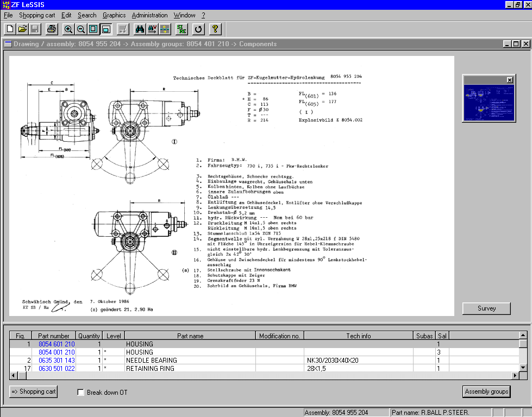Click tech info 28X1,5

coord(316,369)
